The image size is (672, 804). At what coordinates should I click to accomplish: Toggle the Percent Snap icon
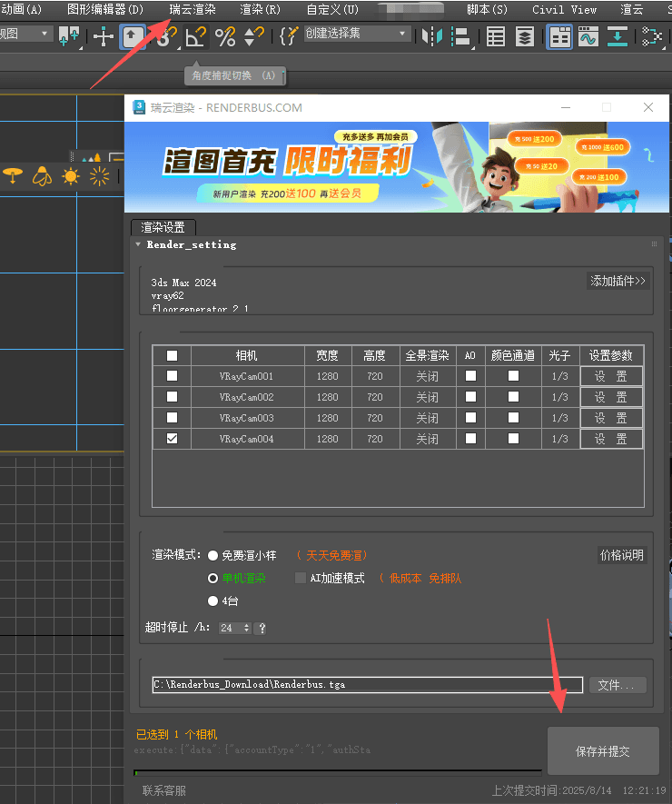pyautogui.click(x=225, y=37)
